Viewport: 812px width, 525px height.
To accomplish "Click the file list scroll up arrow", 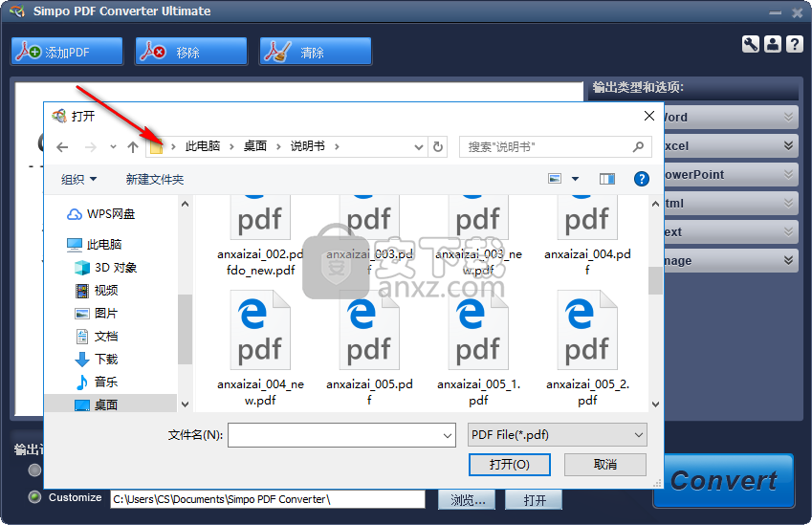I will tap(655, 204).
